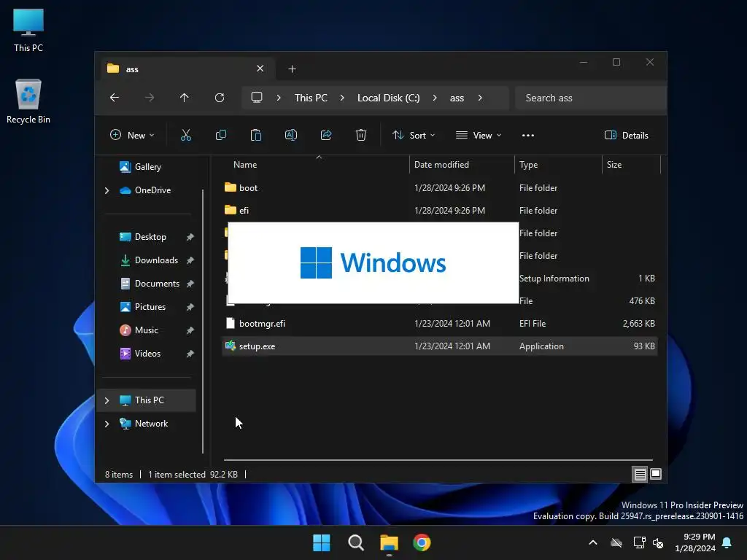Go up one folder level

pos(185,98)
